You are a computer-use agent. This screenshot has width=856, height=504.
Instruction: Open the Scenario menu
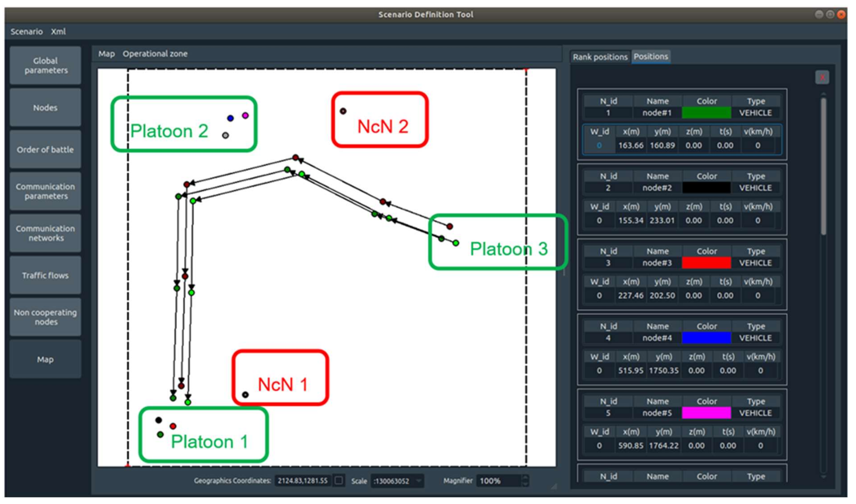[x=26, y=32]
